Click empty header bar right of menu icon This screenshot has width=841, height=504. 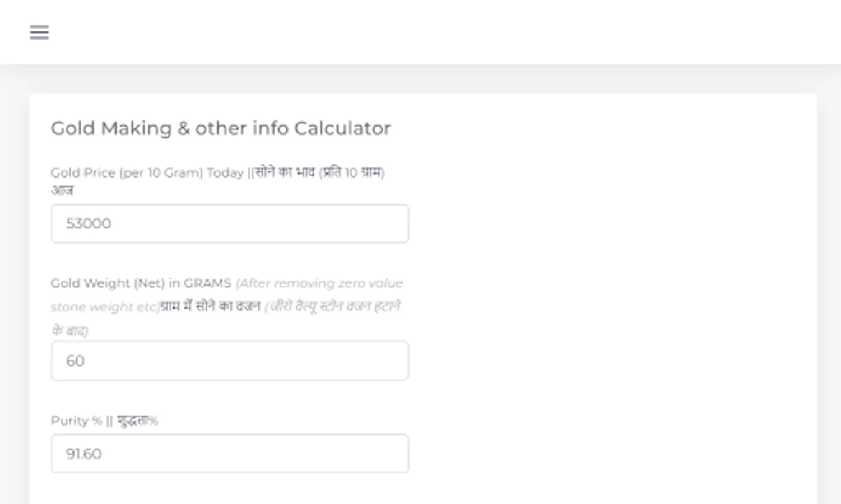click(420, 32)
